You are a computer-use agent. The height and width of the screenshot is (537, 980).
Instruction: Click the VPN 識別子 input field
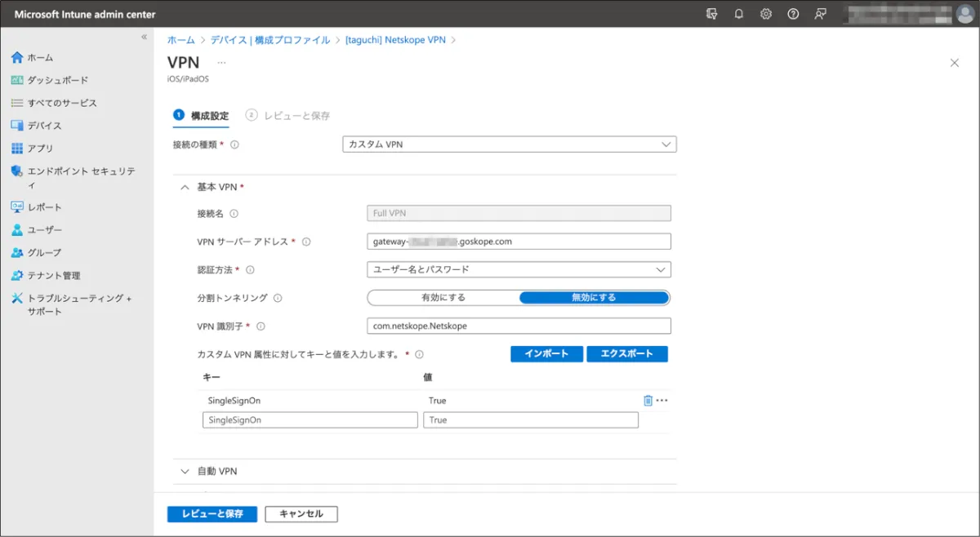(519, 326)
